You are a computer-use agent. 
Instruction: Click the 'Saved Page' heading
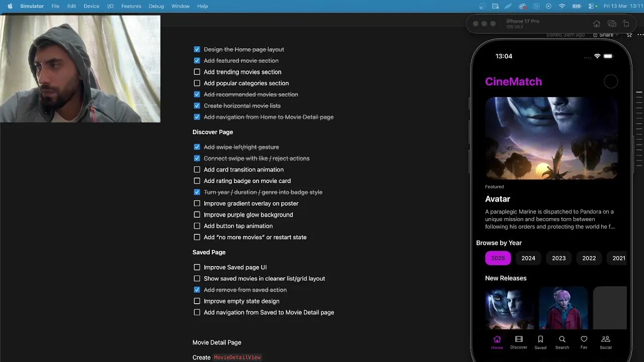(209, 252)
